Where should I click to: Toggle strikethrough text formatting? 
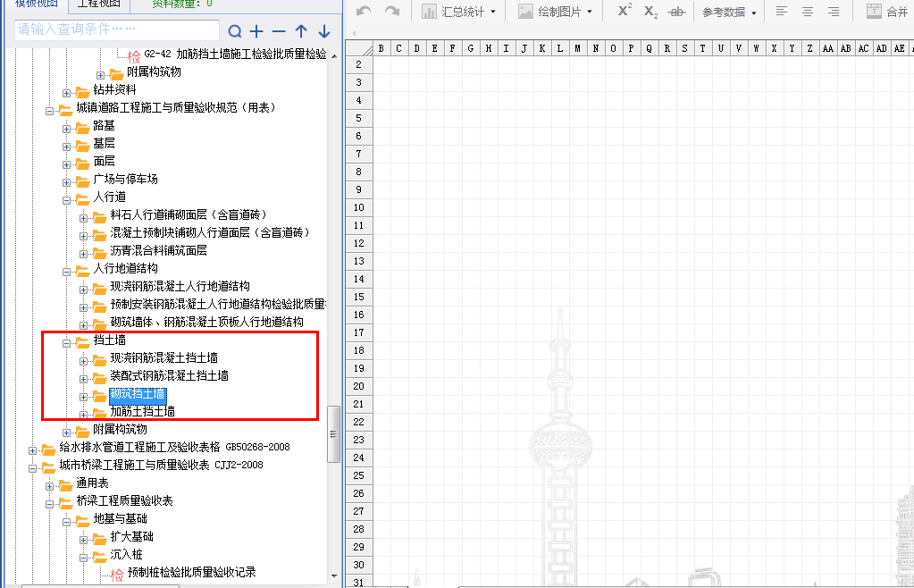[677, 12]
